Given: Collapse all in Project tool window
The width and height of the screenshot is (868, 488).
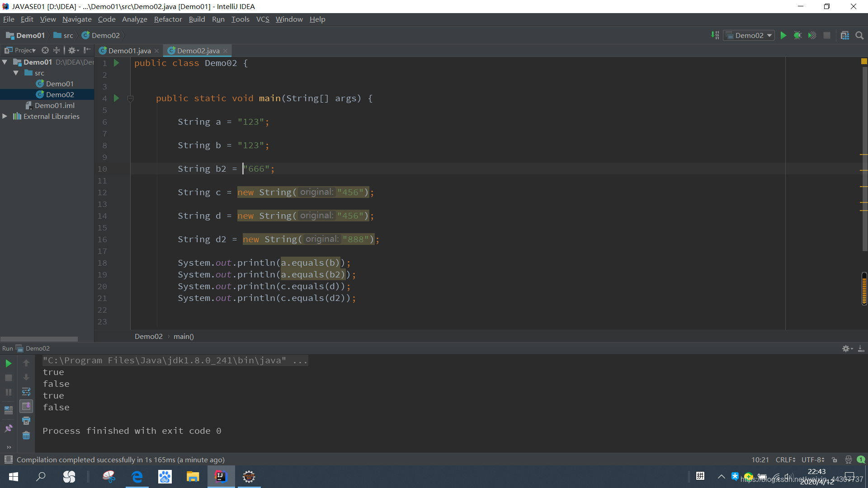Looking at the screenshot, I should pyautogui.click(x=57, y=50).
